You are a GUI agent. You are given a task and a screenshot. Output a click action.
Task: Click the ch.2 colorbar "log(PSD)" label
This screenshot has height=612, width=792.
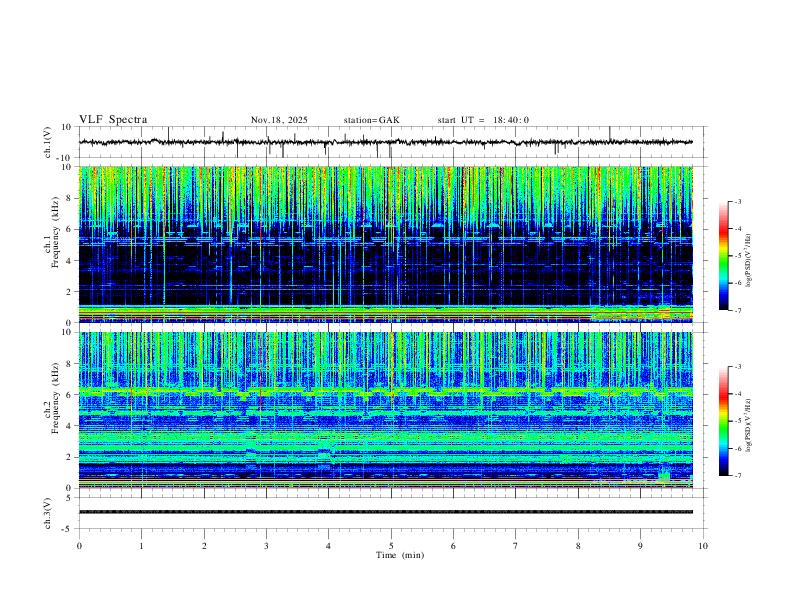click(x=748, y=425)
